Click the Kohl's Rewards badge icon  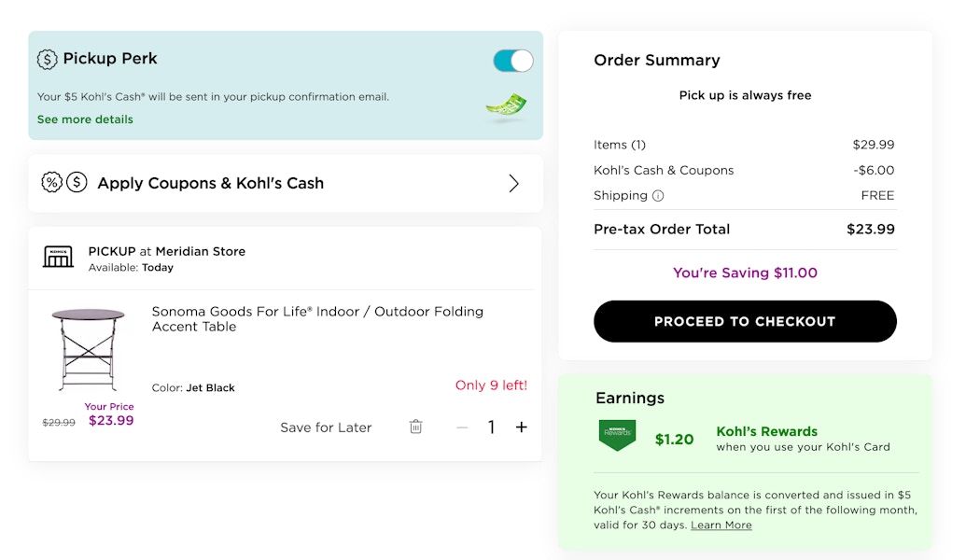click(617, 436)
